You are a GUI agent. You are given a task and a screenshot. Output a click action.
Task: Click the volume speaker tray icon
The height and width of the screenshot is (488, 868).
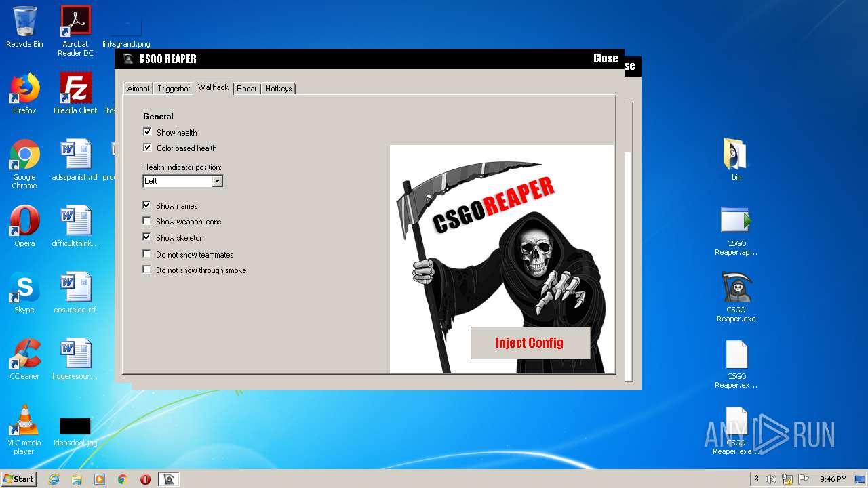pyautogui.click(x=771, y=479)
